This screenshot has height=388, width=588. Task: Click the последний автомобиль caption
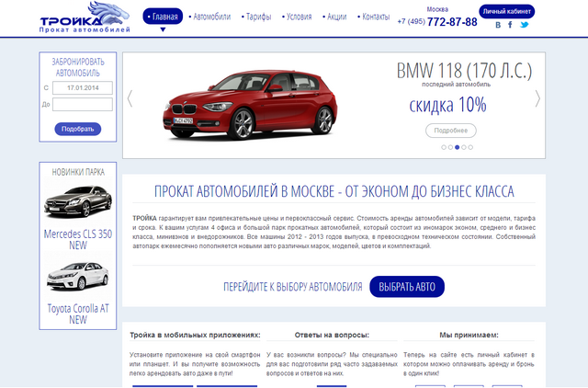[x=456, y=85]
